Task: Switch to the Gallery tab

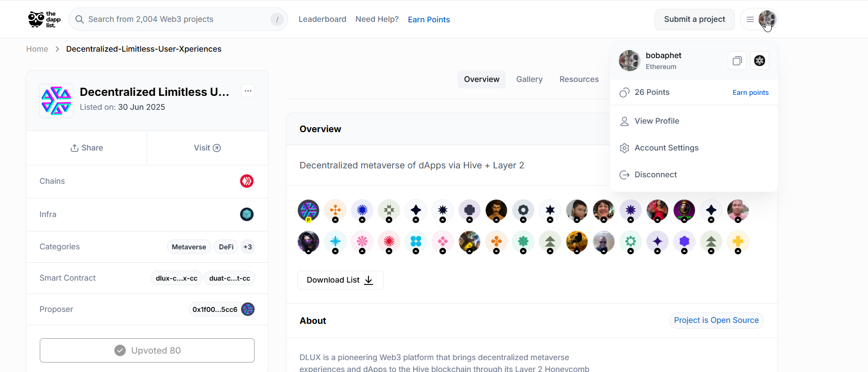Action: tap(529, 79)
